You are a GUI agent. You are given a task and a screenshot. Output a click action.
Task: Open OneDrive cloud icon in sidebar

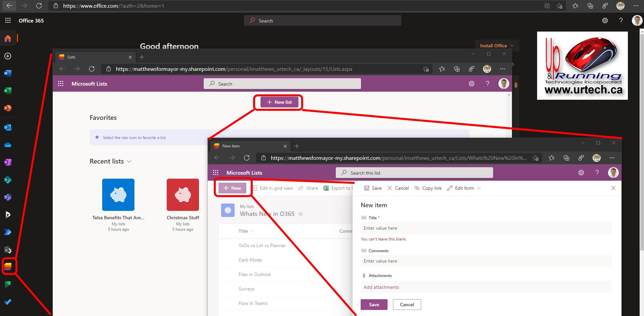tap(8, 145)
